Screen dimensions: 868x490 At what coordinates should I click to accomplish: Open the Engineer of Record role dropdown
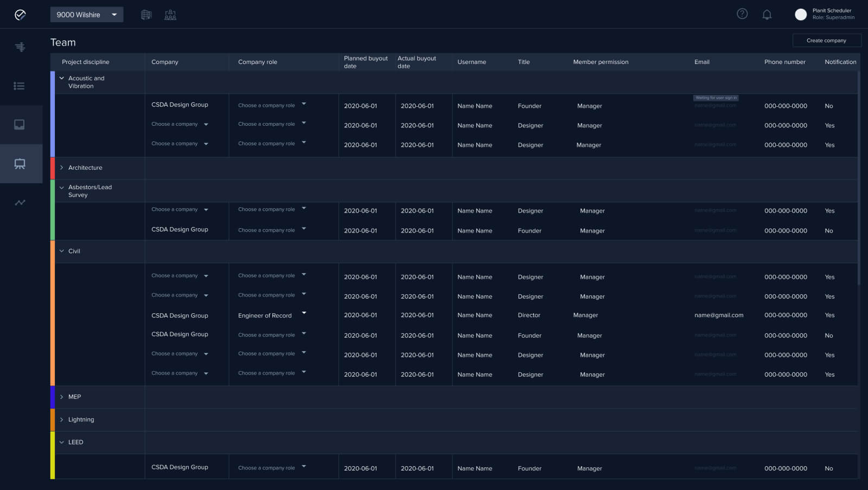point(304,313)
